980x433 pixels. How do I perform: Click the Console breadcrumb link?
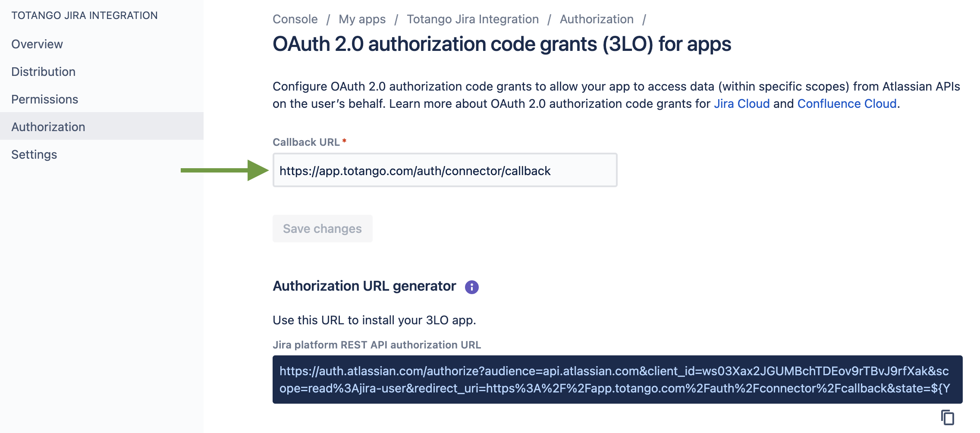[295, 19]
